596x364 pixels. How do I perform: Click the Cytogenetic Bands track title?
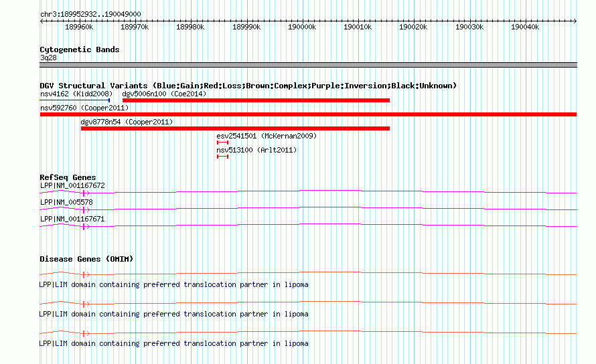coord(80,50)
